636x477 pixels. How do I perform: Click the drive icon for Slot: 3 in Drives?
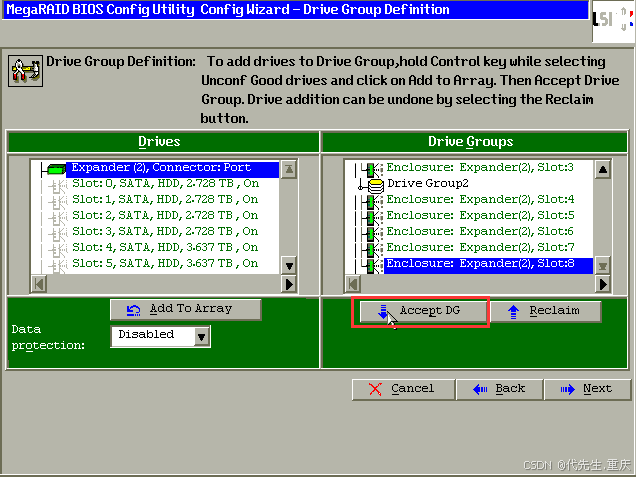58,233
